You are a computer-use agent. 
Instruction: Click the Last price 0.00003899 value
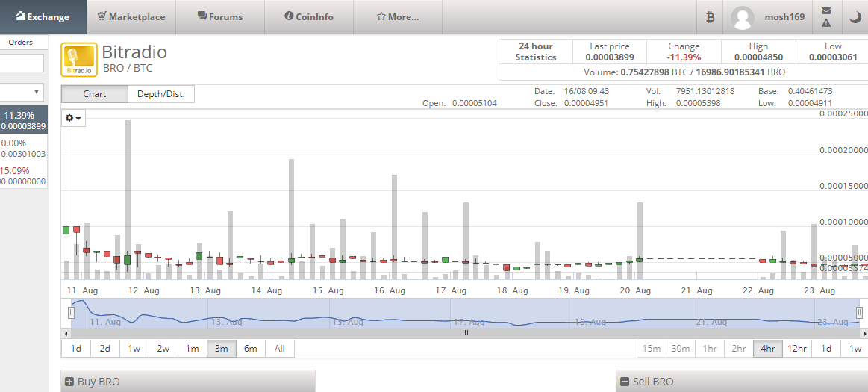point(610,57)
